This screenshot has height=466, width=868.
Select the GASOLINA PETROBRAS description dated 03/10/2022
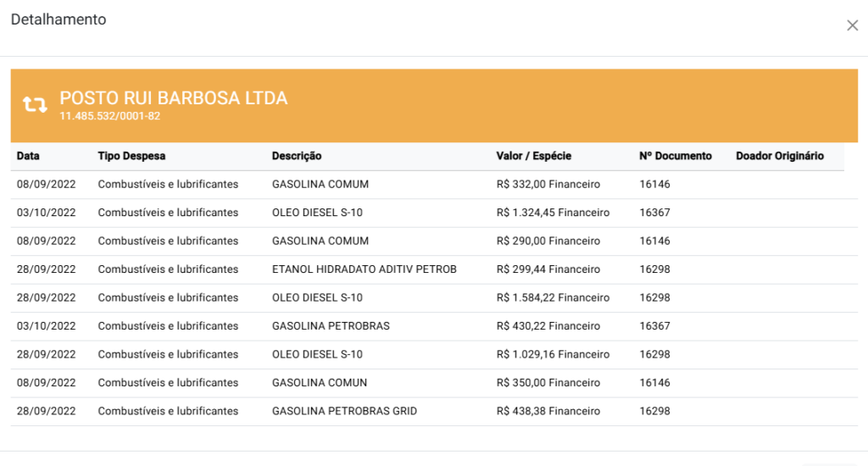(x=330, y=326)
